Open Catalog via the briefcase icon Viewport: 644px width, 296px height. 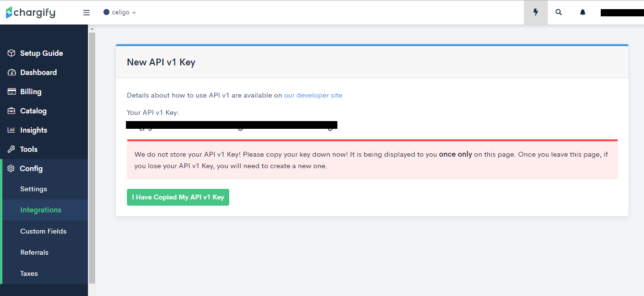tap(11, 111)
